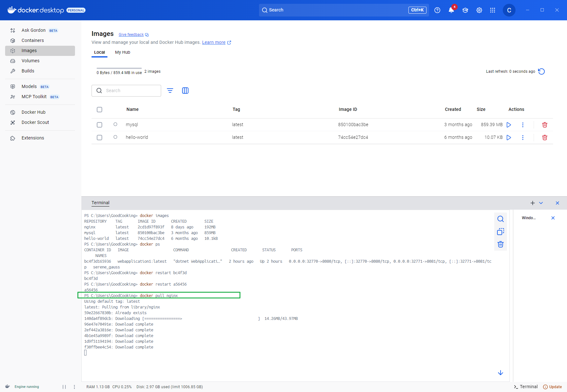
Task: Open Volumes section
Action: point(40,61)
